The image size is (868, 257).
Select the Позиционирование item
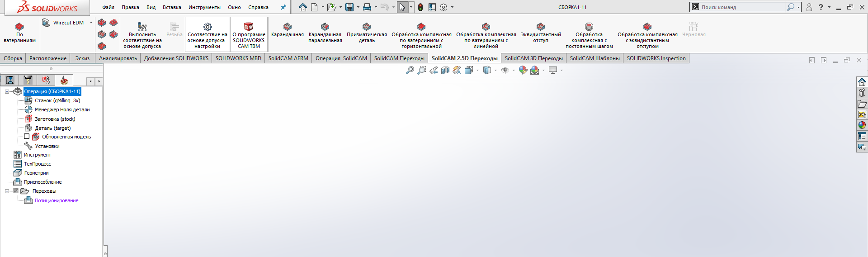click(57, 200)
